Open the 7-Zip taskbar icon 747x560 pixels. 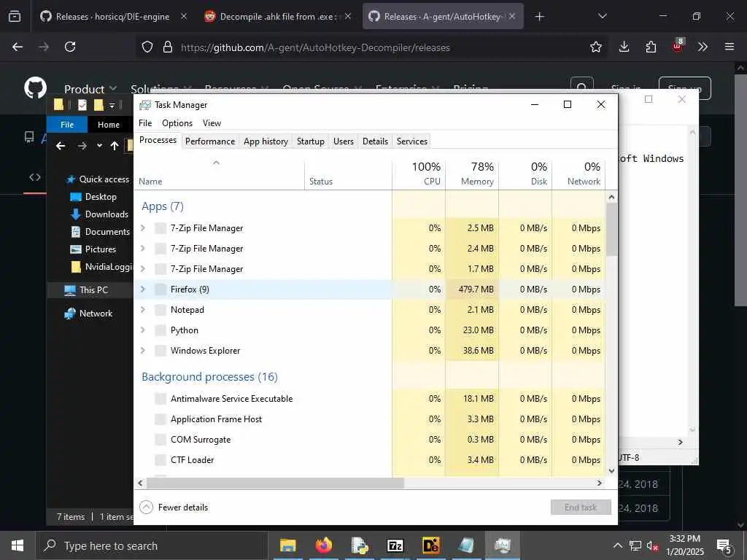395,545
